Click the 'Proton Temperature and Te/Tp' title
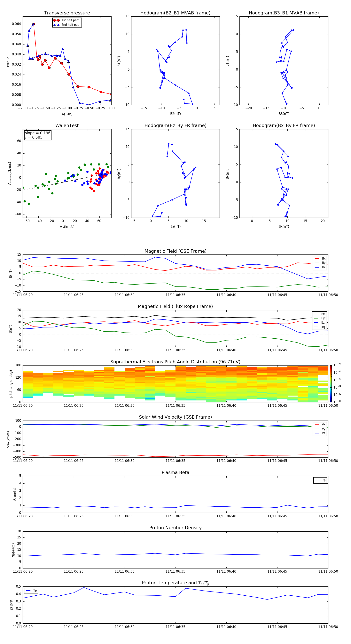Screen dimensions: 351x644 [175, 583]
